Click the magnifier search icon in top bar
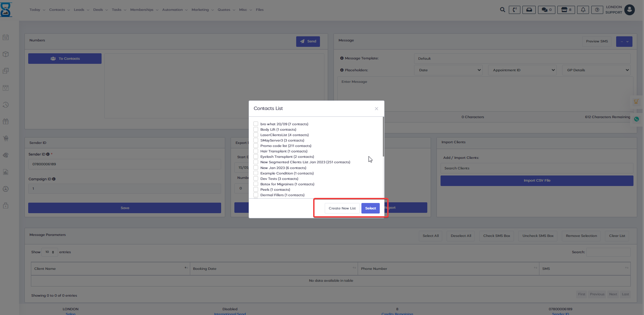 (502, 10)
